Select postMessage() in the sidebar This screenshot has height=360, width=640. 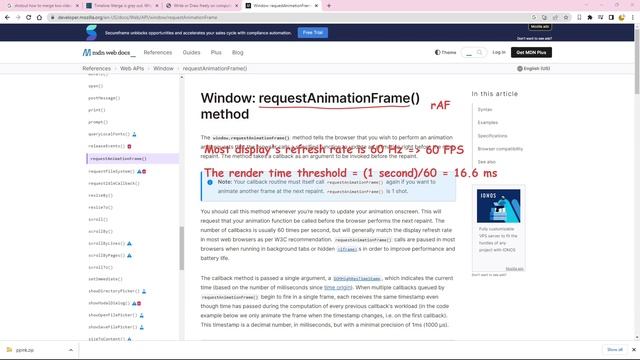[x=104, y=98]
